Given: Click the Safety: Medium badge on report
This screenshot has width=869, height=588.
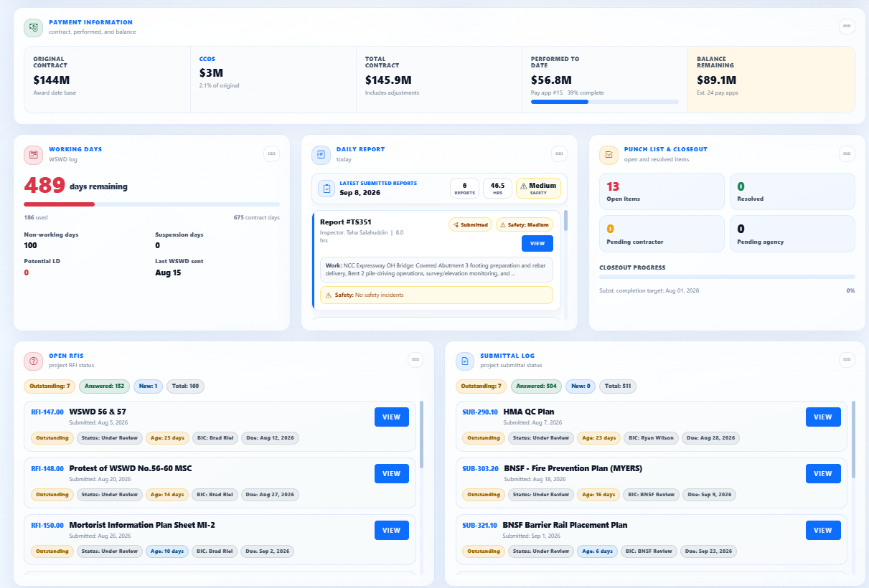Looking at the screenshot, I should (x=525, y=224).
